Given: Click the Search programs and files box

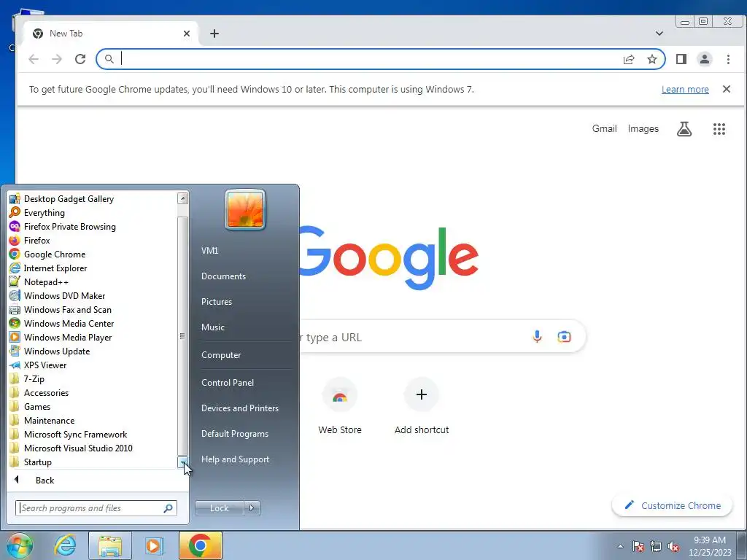Looking at the screenshot, I should (x=96, y=508).
